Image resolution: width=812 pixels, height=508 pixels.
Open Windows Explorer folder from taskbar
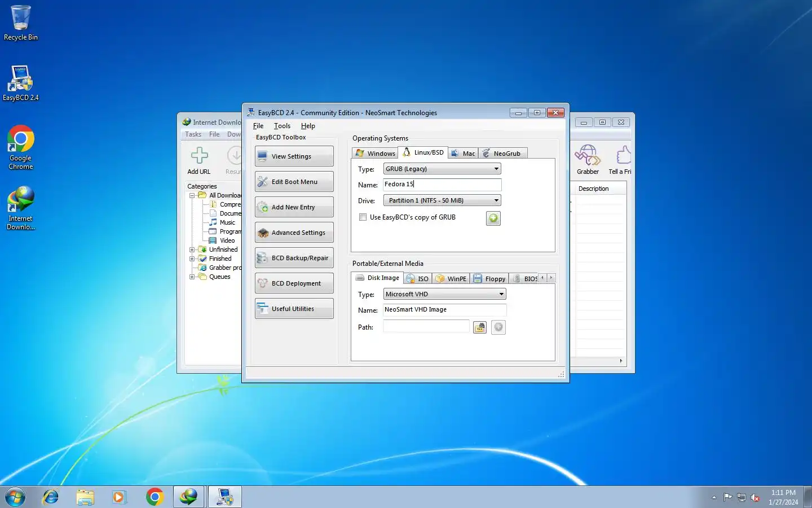tap(85, 497)
